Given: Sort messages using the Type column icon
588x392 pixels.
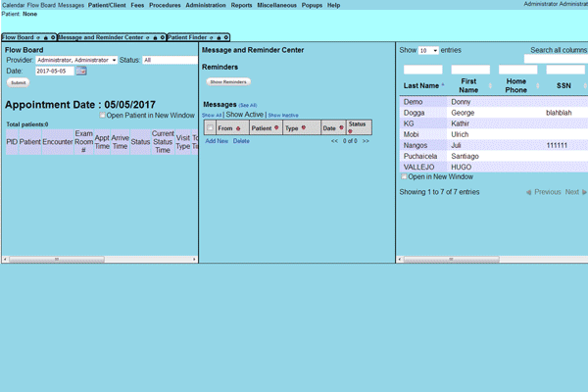Looking at the screenshot, I should tap(304, 127).
